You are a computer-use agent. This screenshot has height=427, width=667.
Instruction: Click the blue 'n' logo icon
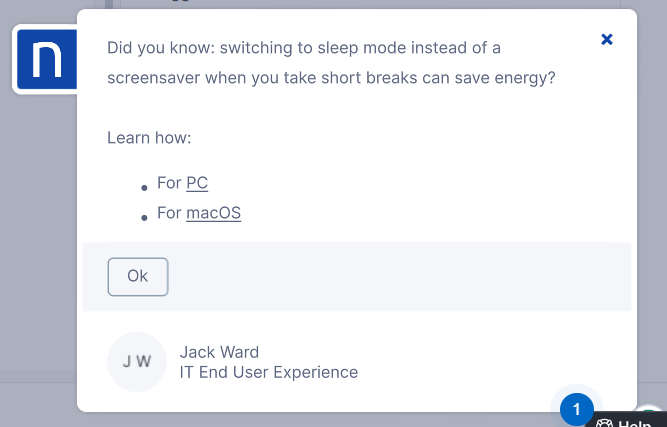pyautogui.click(x=46, y=60)
